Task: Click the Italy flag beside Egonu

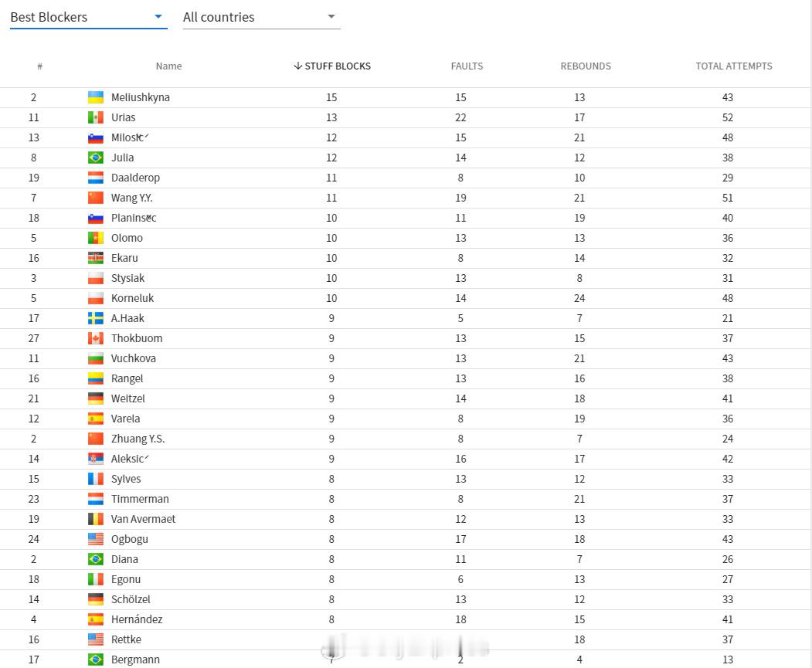Action: 95,579
